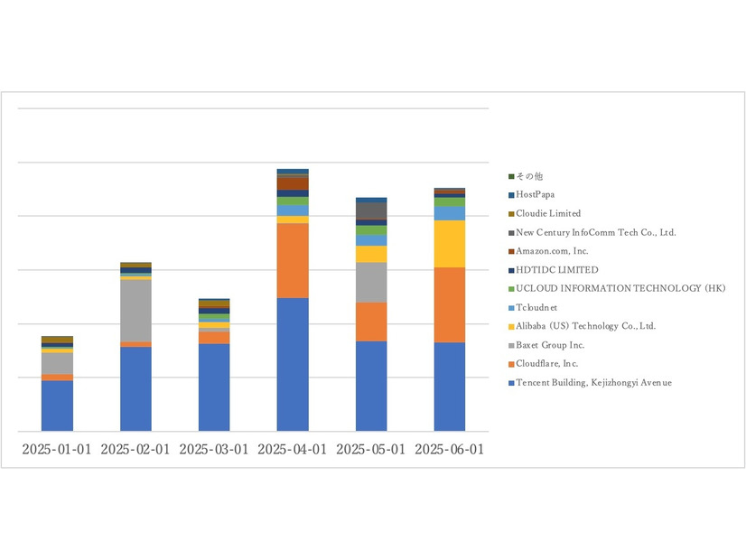
Task: Click the Tcloudnet legend color swatch
Action: 511,308
